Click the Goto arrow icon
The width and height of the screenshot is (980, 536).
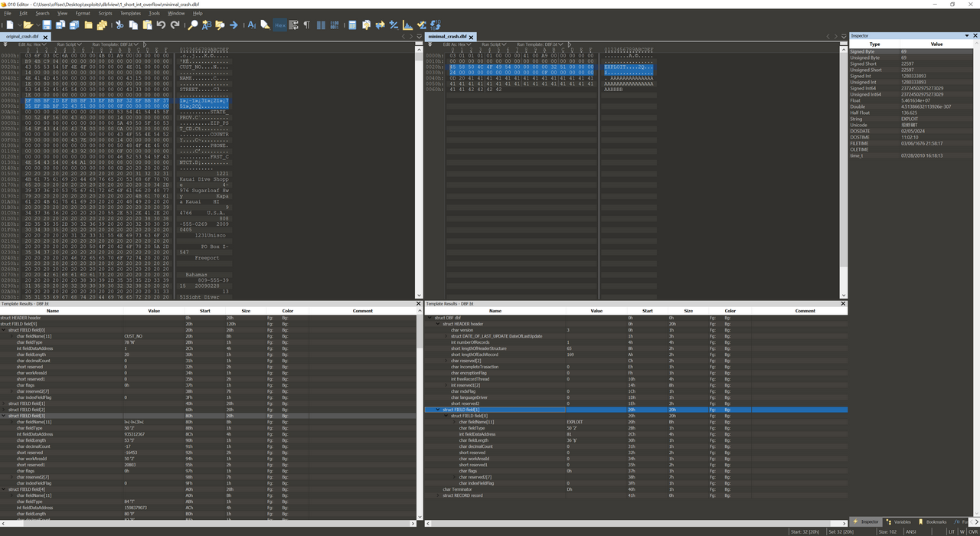tap(234, 25)
